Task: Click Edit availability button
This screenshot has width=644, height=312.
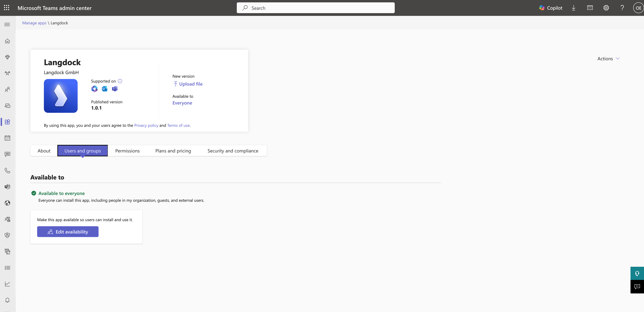Action: (68, 232)
